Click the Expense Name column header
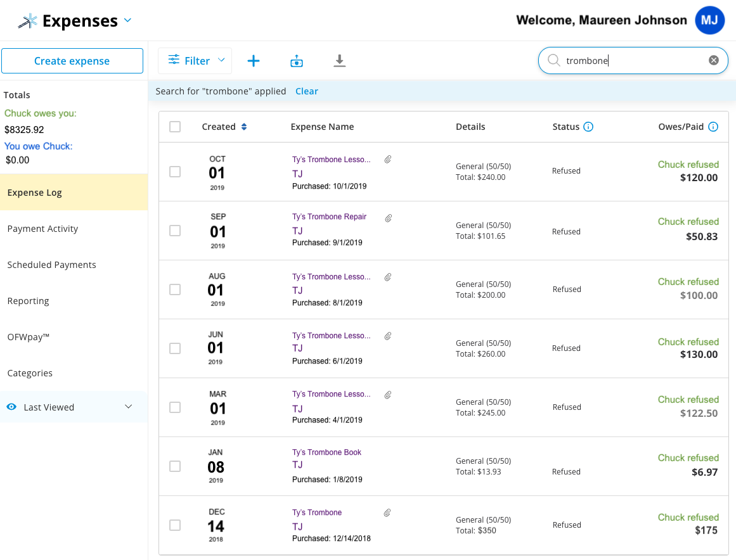 click(322, 127)
